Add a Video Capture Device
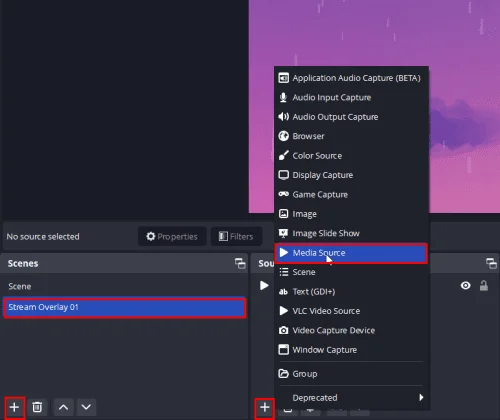Viewport: 500px width, 420px height. pos(351,330)
